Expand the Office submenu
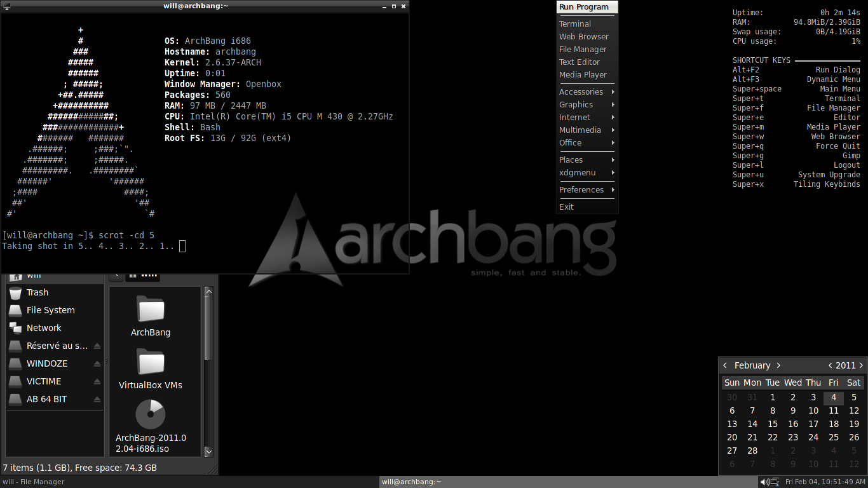The height and width of the screenshot is (488, 868). (x=587, y=142)
